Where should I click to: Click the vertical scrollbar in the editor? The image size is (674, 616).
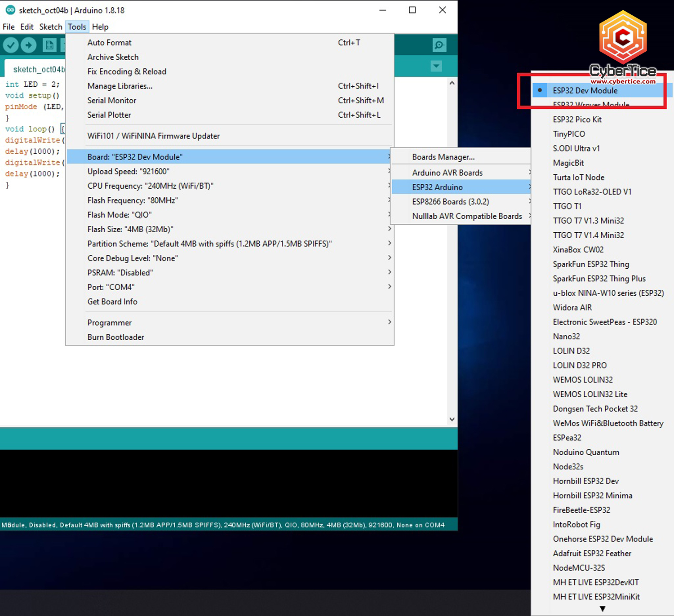452,247
